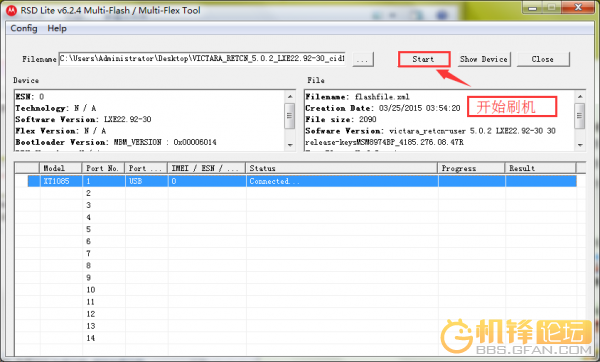Click the File panel's up scroll arrow
600x362 pixels.
[580, 96]
